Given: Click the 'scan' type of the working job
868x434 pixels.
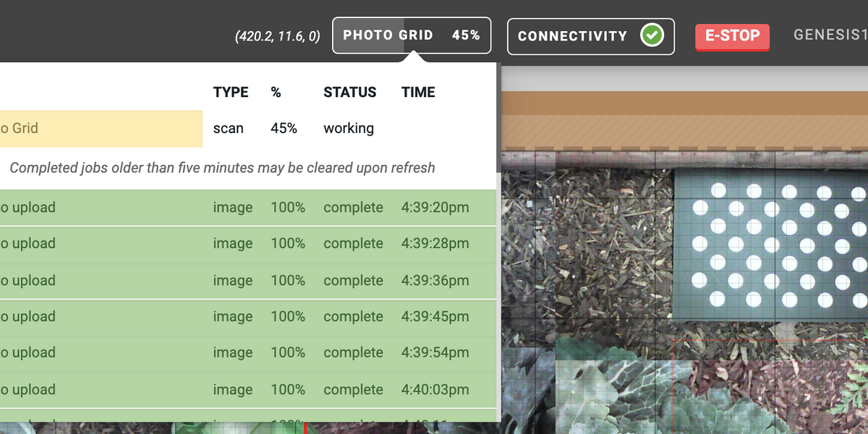Looking at the screenshot, I should point(229,129).
